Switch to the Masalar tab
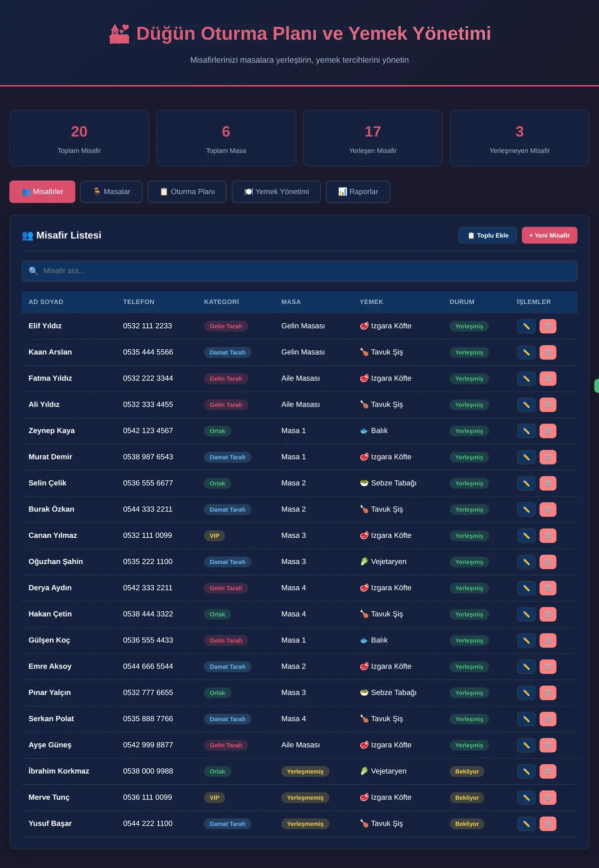 [x=111, y=192]
